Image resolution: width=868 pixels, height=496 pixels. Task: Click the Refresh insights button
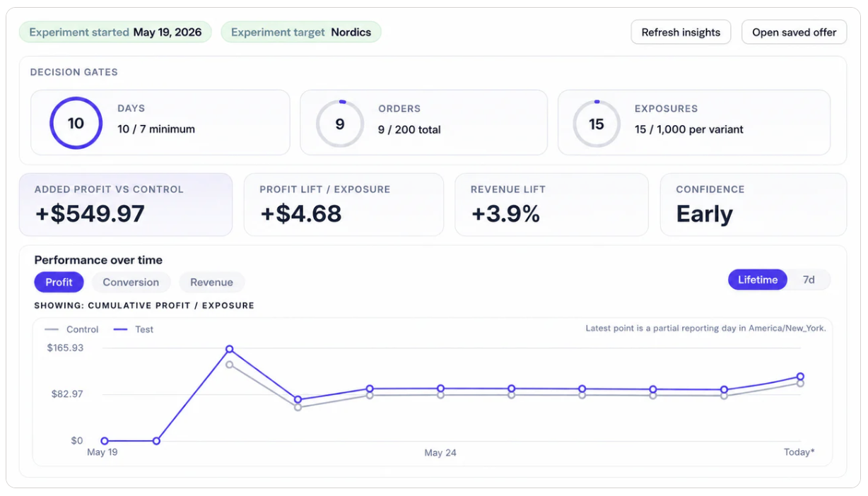[681, 33]
